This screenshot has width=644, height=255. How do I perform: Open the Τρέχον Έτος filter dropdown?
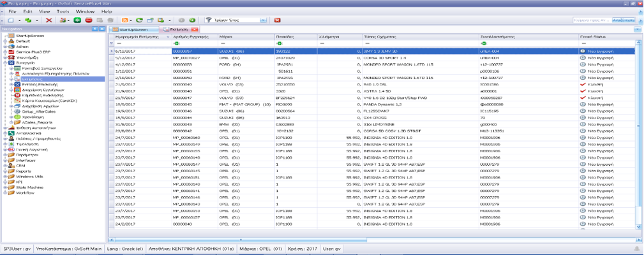click(x=263, y=20)
